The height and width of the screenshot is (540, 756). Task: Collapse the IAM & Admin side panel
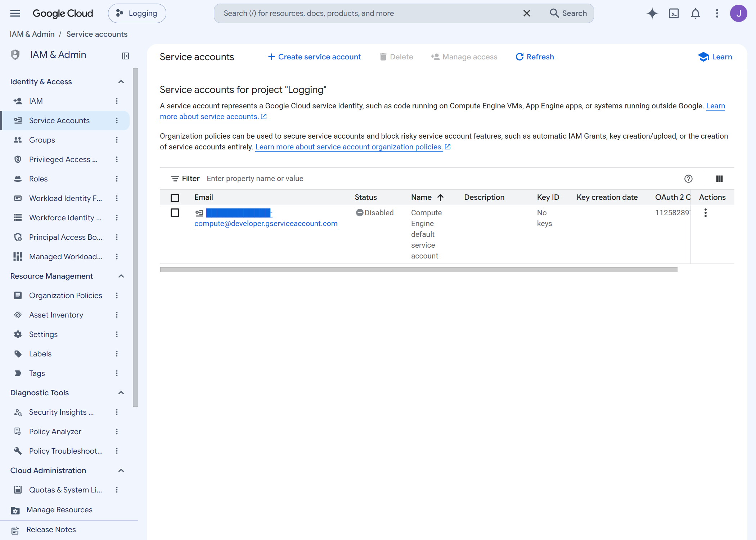coord(125,56)
